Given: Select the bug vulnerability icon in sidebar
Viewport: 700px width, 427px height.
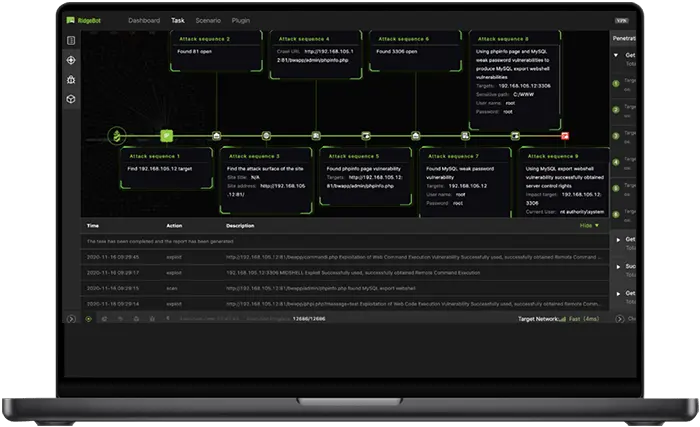Looking at the screenshot, I should (71, 80).
